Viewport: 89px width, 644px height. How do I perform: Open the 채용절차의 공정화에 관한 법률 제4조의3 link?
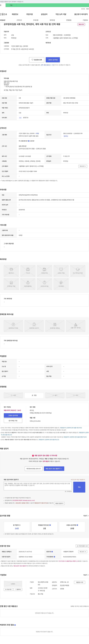coord(71,428)
